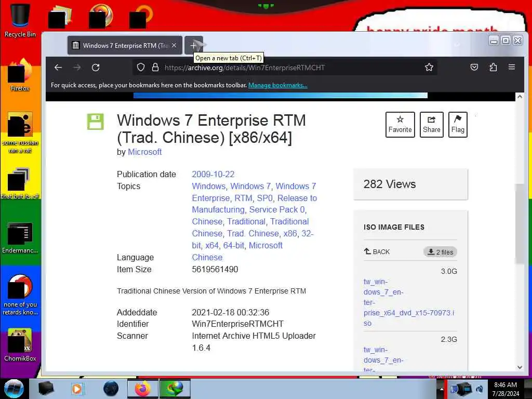Click the dark globe taskbar icon
Viewport: 532px width, 399px height.
coord(111,389)
